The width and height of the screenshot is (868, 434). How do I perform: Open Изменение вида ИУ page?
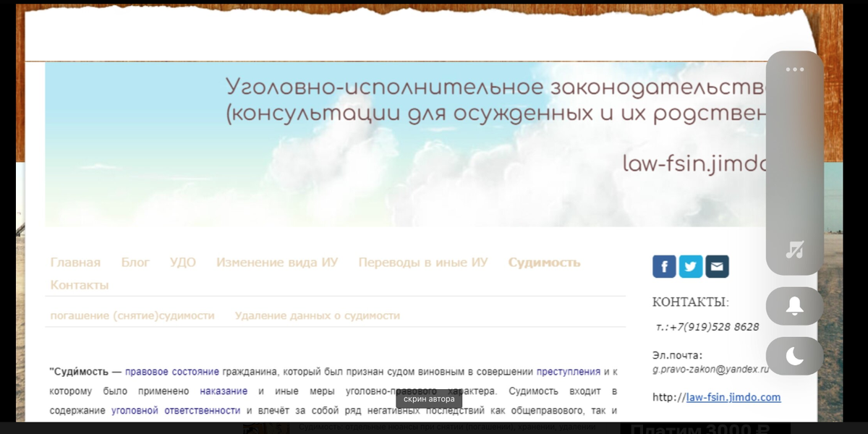coord(276,262)
